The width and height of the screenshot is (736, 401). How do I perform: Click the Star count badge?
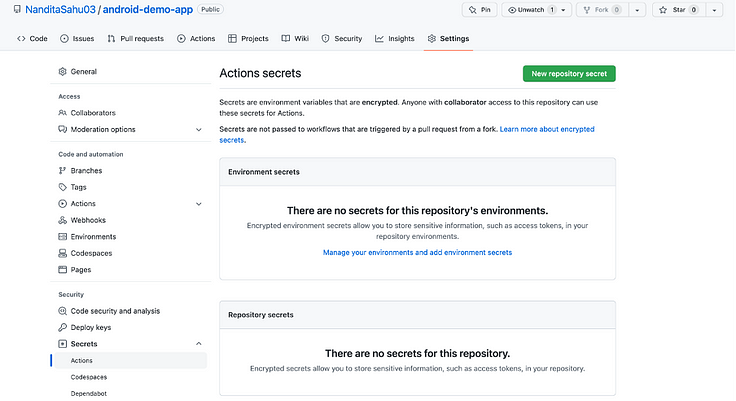click(x=693, y=10)
